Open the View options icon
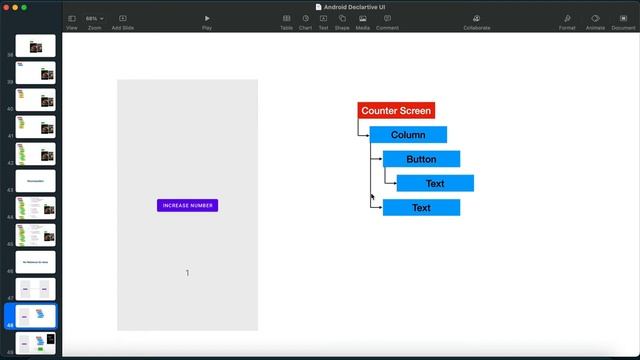This screenshot has height=360, width=640. (x=72, y=19)
